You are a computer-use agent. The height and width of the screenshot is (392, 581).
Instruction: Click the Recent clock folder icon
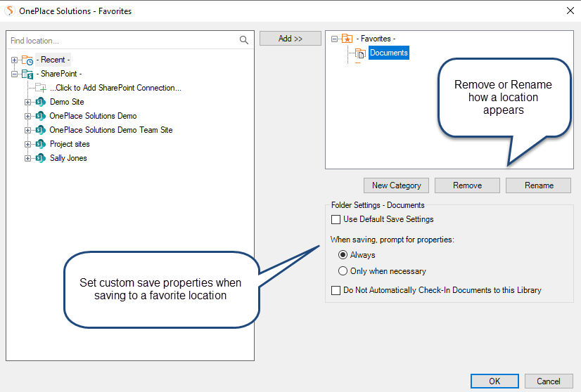27,60
